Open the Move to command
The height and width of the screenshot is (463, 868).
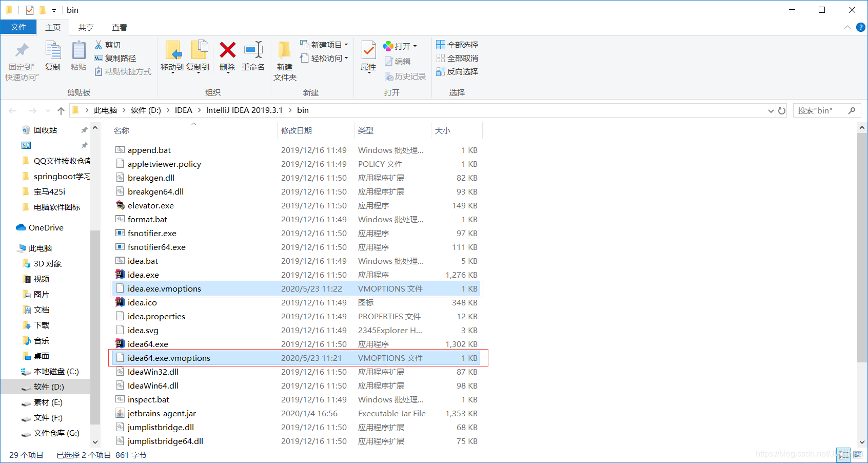point(172,50)
